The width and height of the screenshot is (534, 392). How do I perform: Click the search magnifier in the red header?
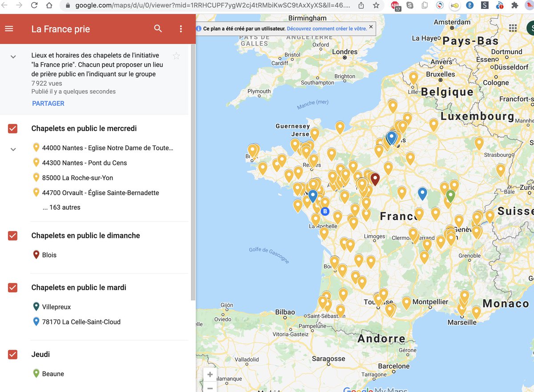[x=158, y=29]
